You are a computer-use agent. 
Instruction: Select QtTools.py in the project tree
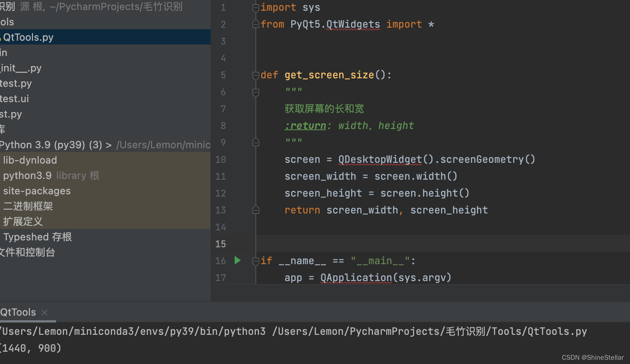[x=105, y=37]
